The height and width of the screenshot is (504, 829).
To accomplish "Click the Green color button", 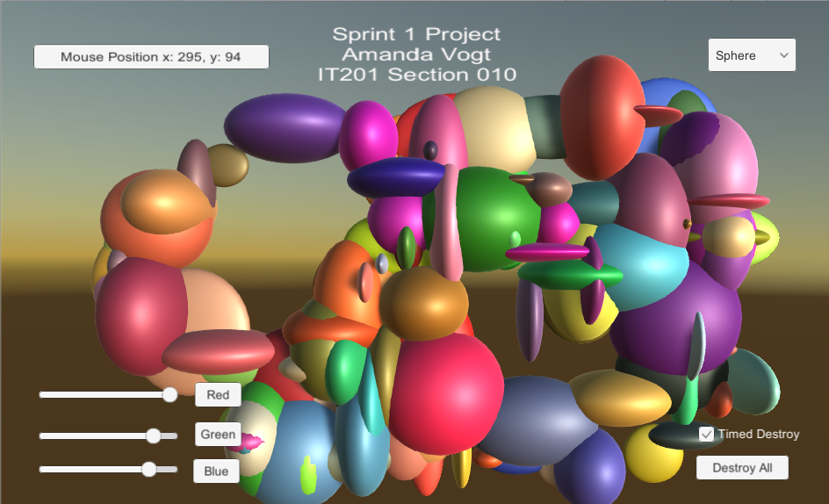I will 218,434.
